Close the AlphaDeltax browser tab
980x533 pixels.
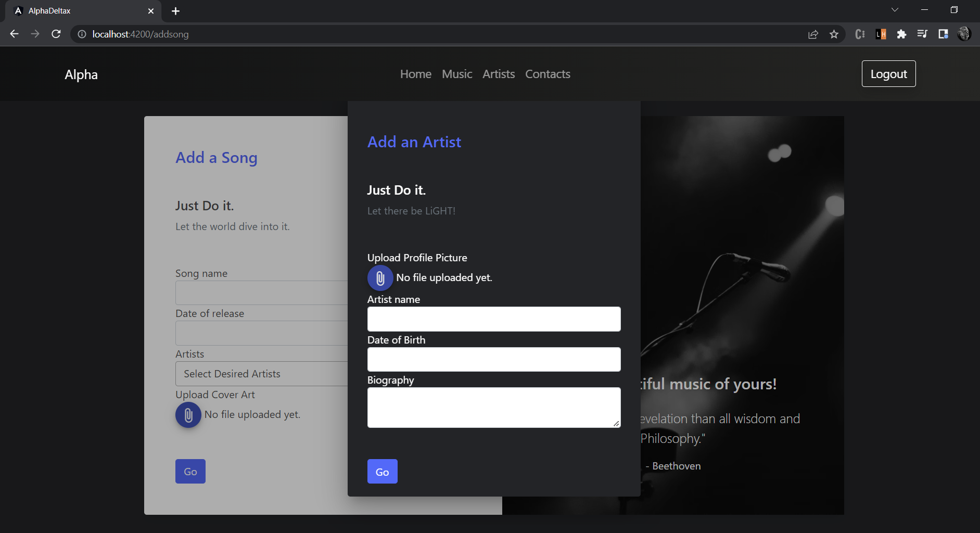tap(151, 11)
